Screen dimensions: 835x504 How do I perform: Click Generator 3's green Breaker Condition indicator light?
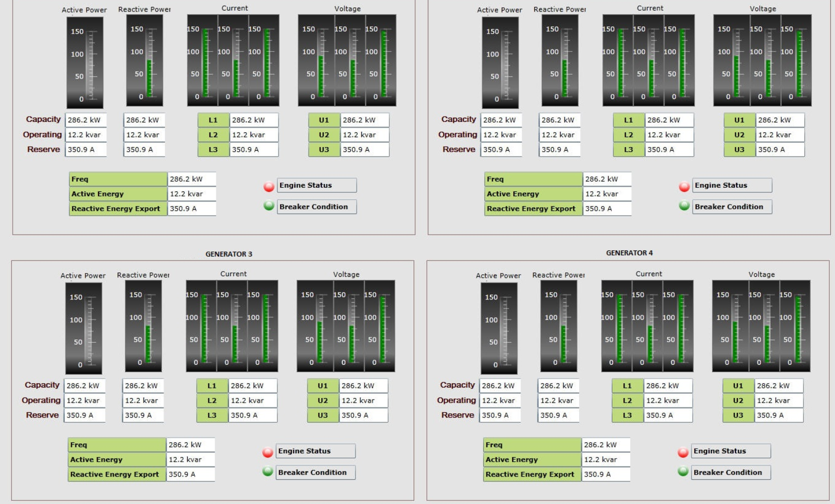point(267,471)
